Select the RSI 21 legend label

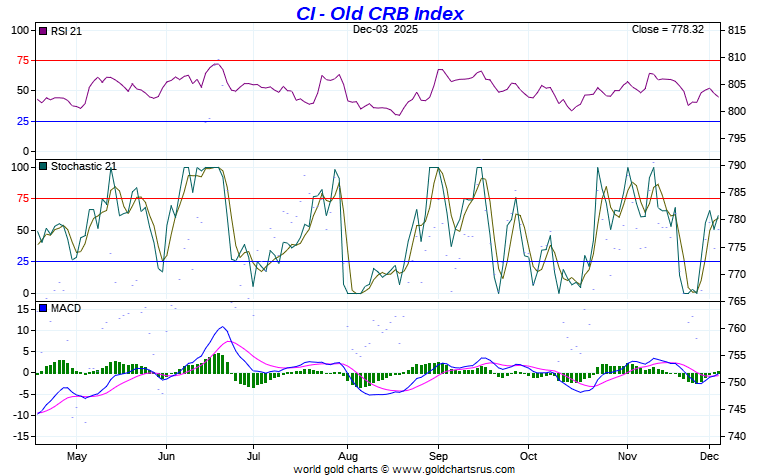coord(66,31)
